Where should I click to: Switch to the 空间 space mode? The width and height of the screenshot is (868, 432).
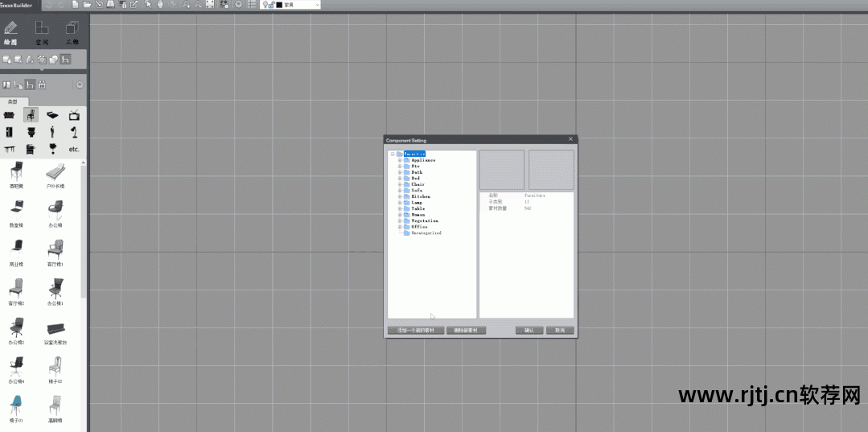tap(42, 33)
